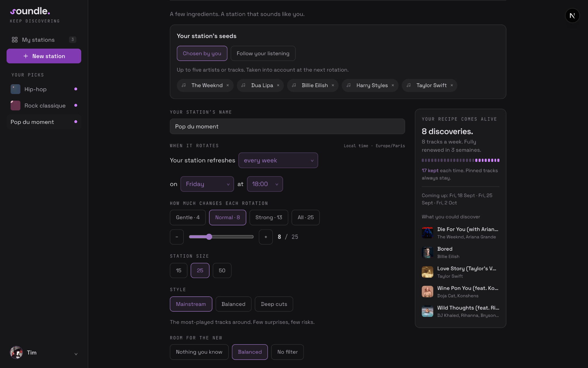The image size is (588, 368).
Task: Open the every week refresh dropdown
Action: click(278, 160)
